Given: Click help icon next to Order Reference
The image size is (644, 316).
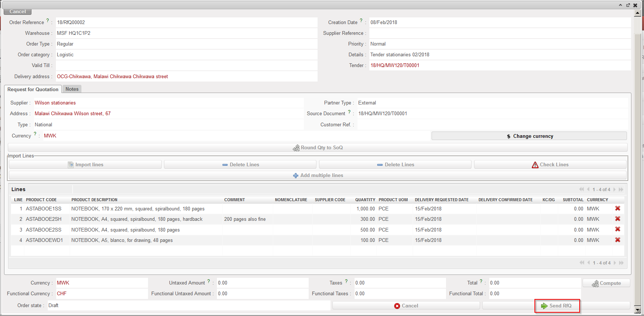Looking at the screenshot, I should pos(47,21).
